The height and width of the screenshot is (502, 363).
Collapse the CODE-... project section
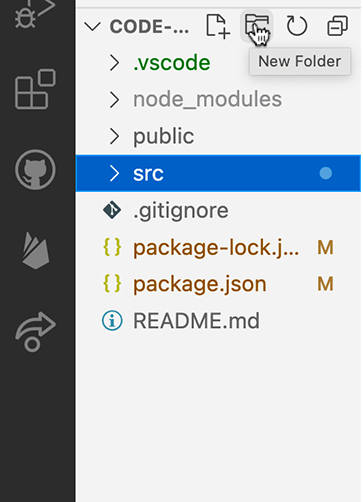[x=92, y=27]
